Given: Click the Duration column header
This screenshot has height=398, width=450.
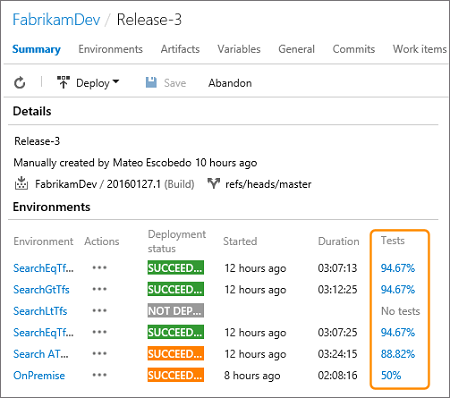Looking at the screenshot, I should [339, 241].
